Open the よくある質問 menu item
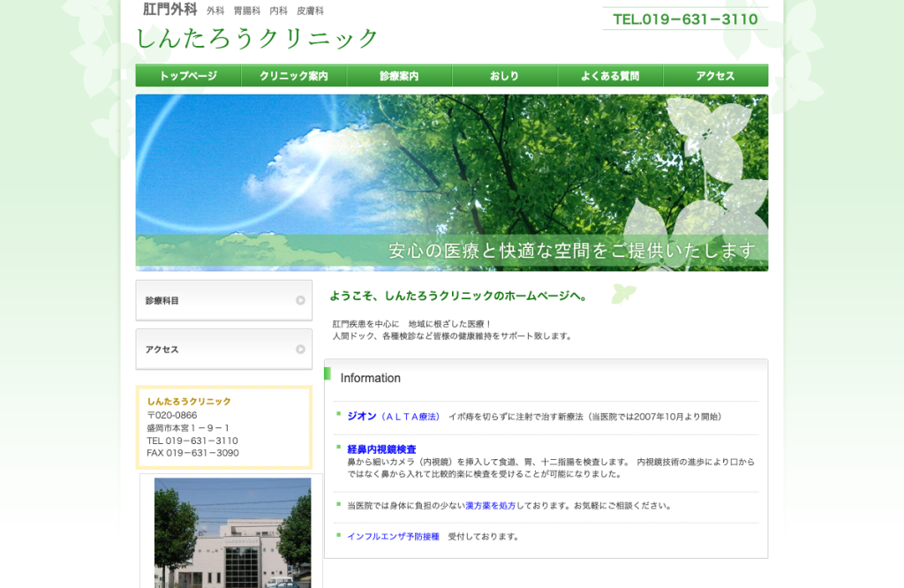The image size is (904, 588). coord(610,76)
